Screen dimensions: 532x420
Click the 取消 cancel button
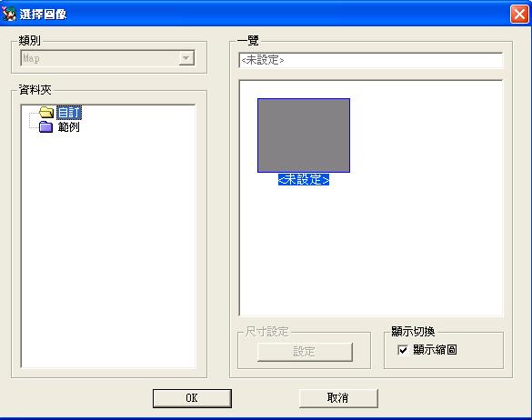click(x=338, y=398)
